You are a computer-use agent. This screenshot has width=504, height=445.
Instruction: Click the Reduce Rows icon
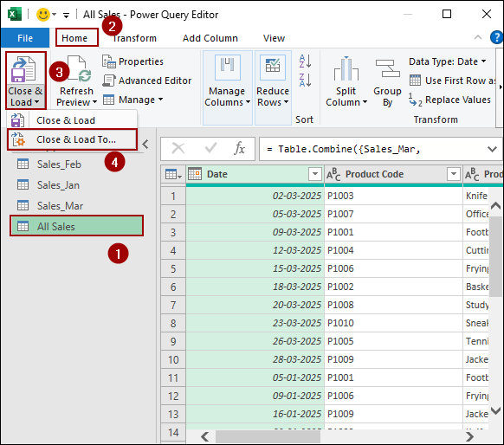(x=273, y=68)
